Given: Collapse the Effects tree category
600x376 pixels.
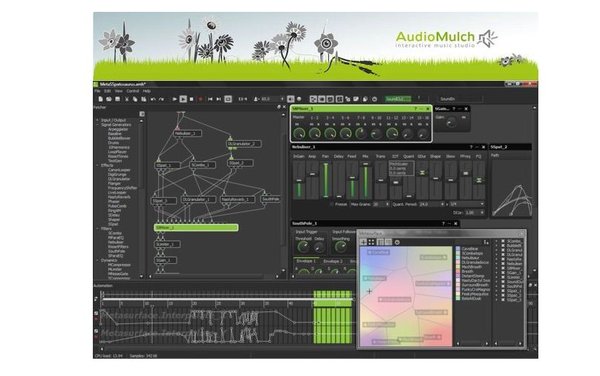Looking at the screenshot, I should [x=97, y=165].
